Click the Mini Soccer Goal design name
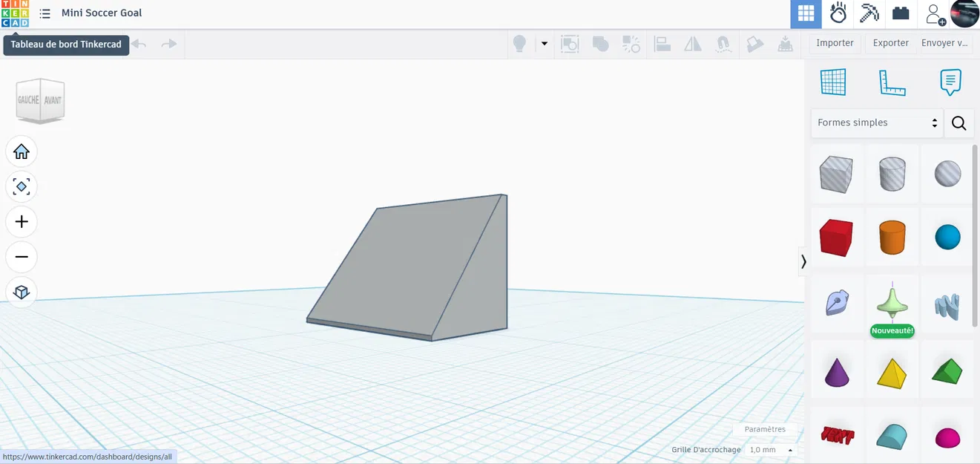This screenshot has width=980, height=464. [x=102, y=13]
